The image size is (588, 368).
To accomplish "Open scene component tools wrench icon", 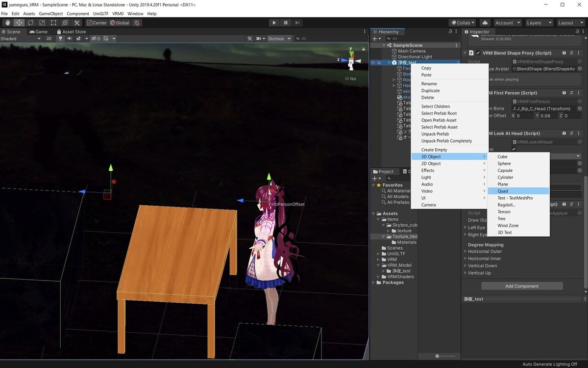I will pyautogui.click(x=249, y=38).
